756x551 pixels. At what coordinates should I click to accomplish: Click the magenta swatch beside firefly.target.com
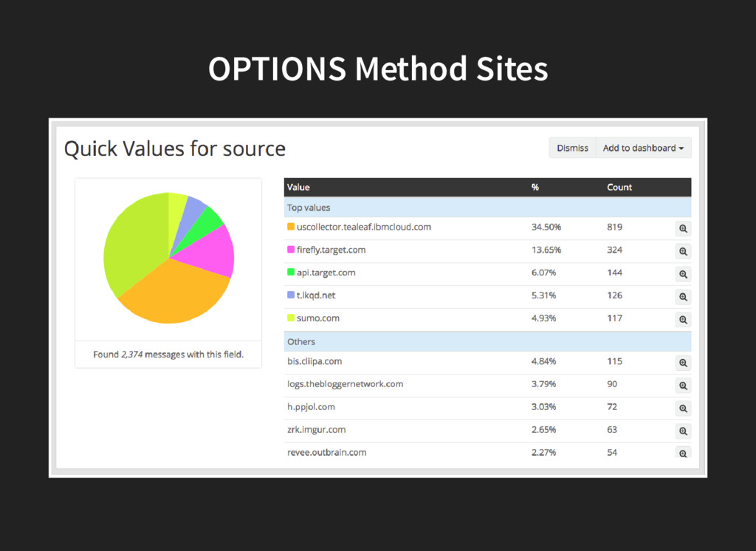click(291, 250)
